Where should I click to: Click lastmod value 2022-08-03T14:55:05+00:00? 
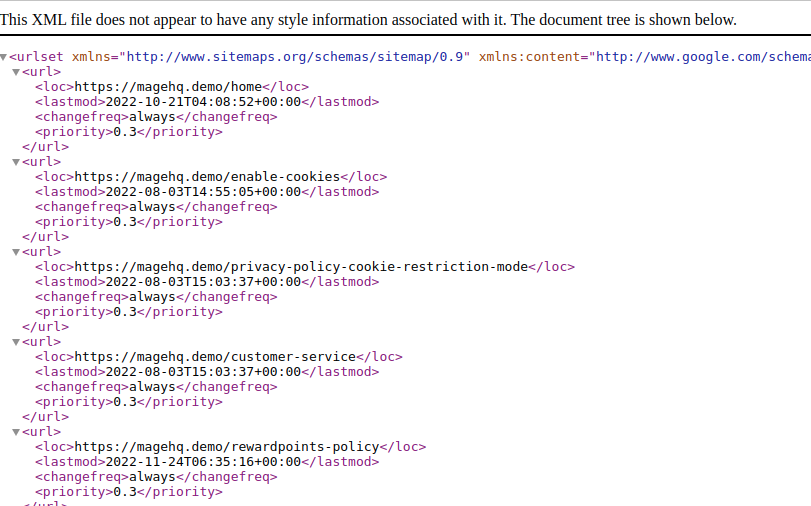click(203, 191)
